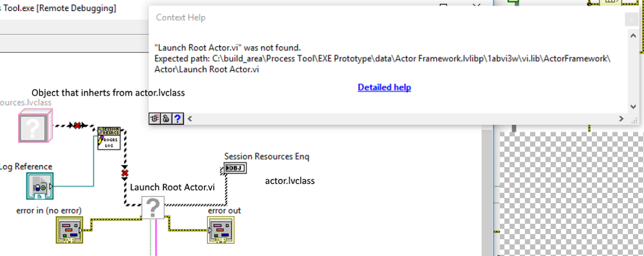Select the error in (no error) cluster terminal
The width and height of the screenshot is (644, 256).
(70, 230)
